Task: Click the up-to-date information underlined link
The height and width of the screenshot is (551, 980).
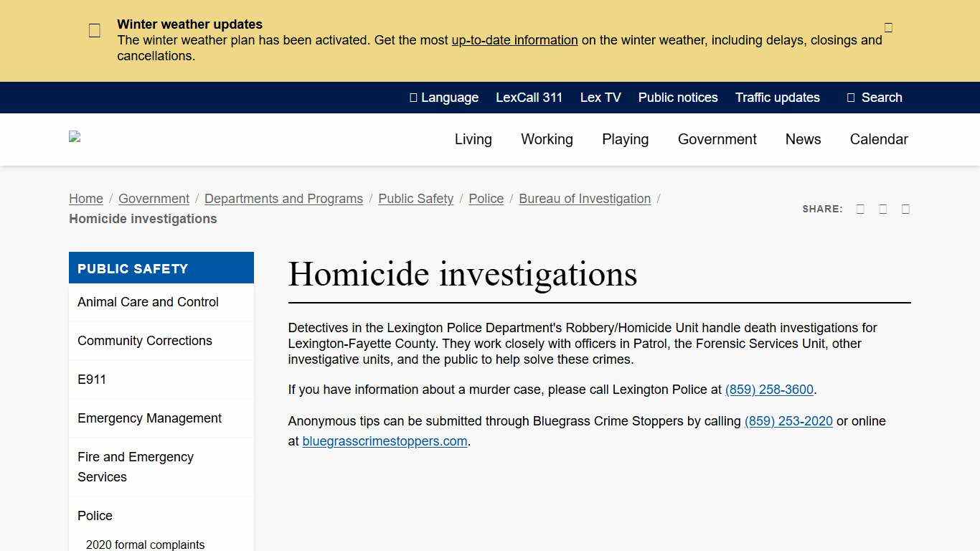Action: (514, 40)
